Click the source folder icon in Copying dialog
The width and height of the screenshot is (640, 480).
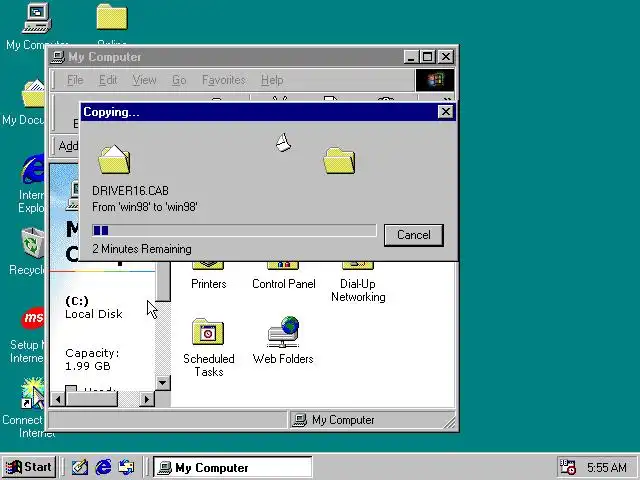114,160
